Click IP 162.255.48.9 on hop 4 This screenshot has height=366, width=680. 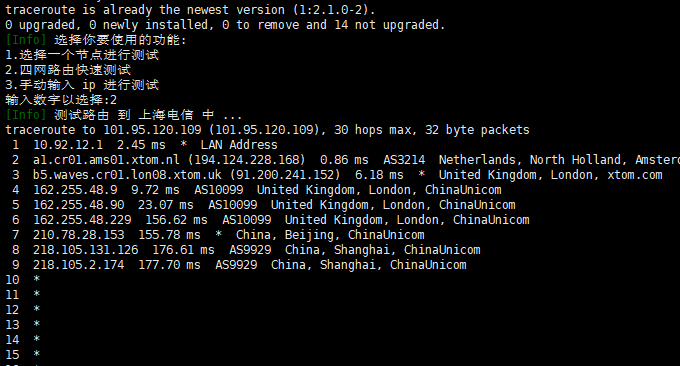point(75,190)
